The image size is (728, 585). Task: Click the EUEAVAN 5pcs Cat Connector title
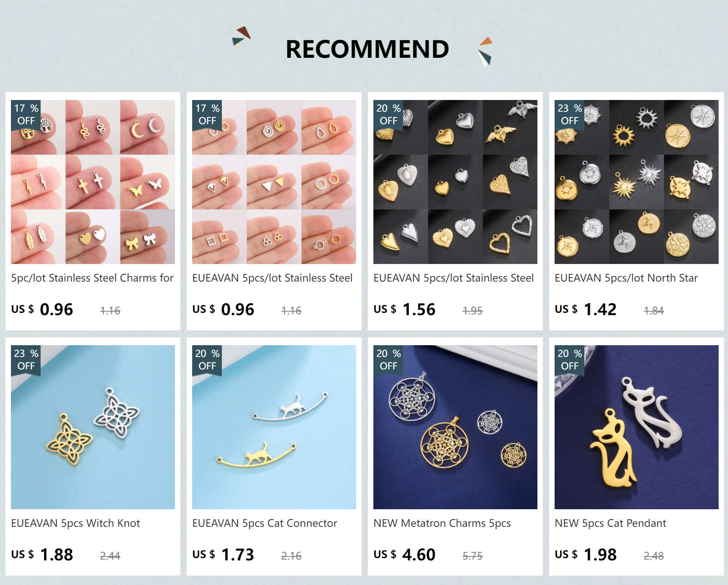[x=264, y=523]
